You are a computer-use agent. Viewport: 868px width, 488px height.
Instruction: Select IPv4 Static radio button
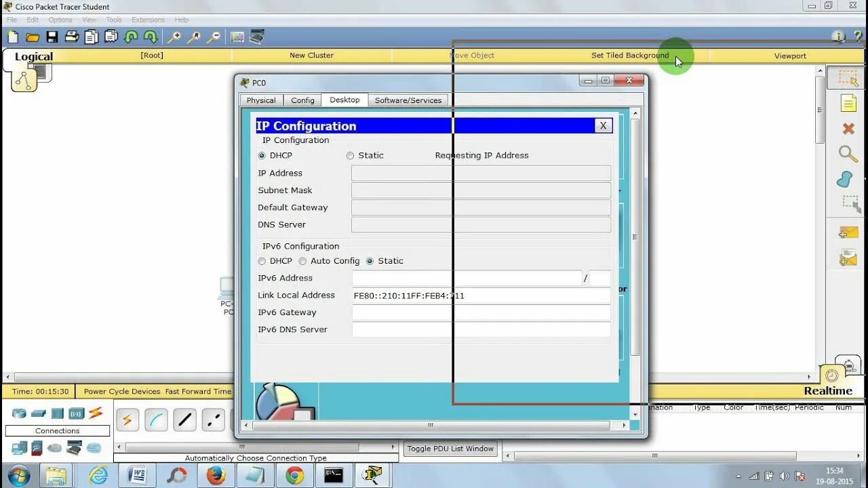[350, 155]
